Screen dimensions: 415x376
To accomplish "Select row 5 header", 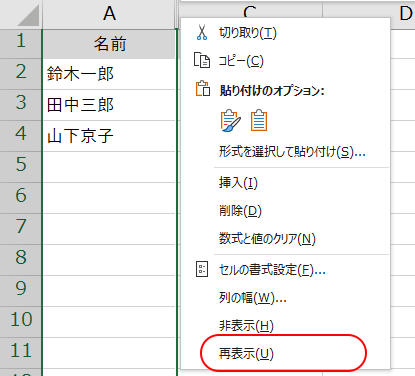I will point(21,167).
